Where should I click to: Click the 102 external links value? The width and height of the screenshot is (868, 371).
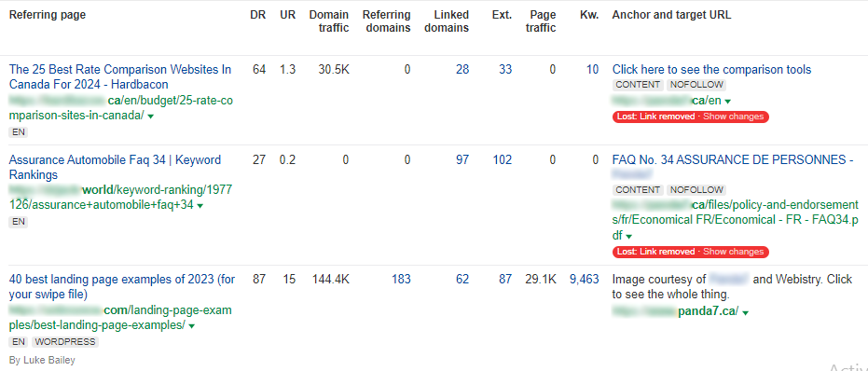tap(503, 159)
